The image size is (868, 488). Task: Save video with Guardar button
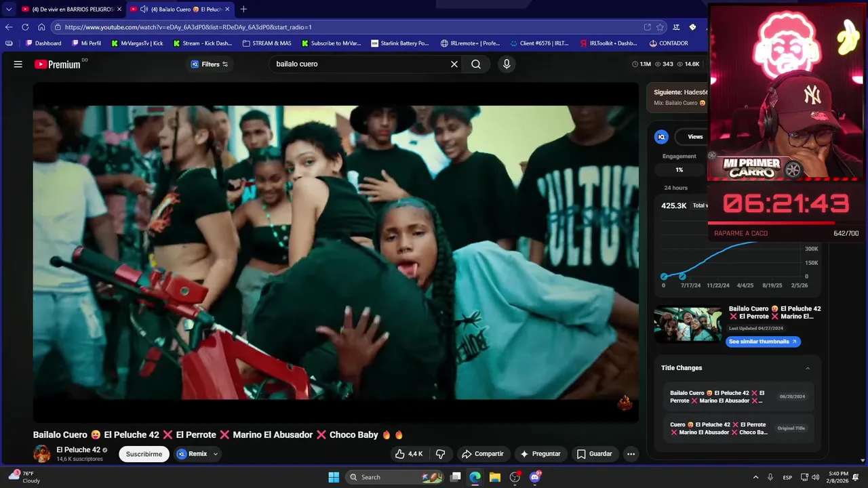pyautogui.click(x=594, y=454)
